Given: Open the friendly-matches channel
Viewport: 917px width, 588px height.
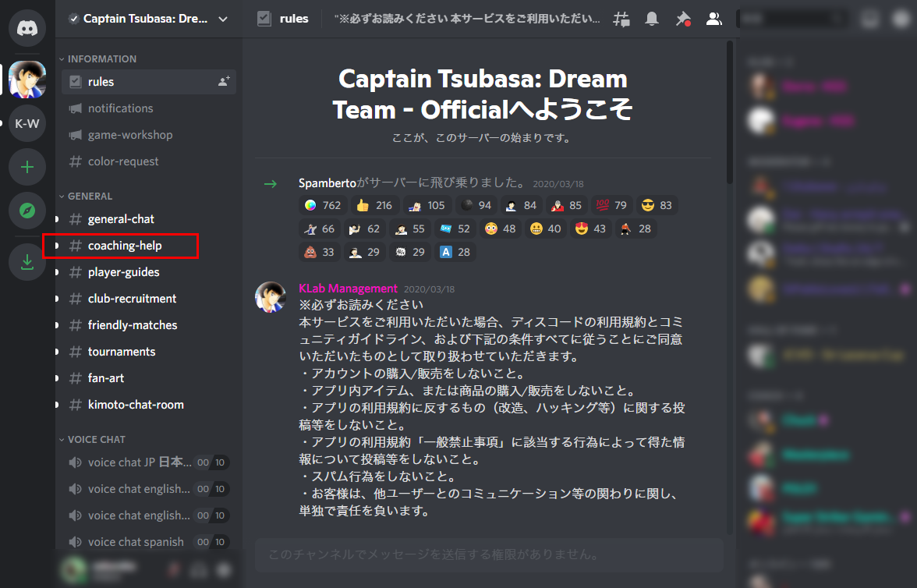Looking at the screenshot, I should [148, 325].
